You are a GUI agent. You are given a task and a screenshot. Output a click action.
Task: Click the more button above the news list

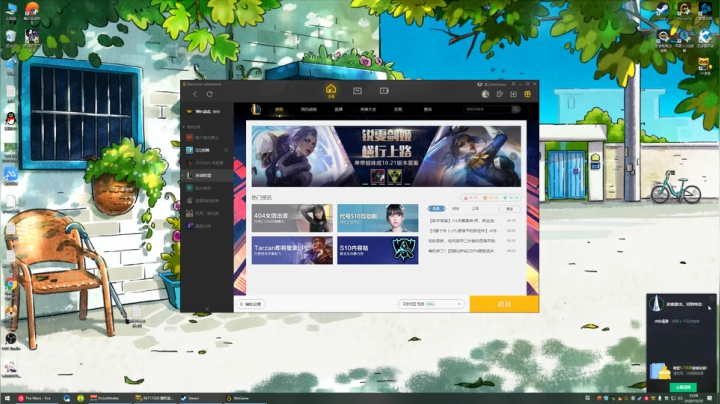[509, 208]
